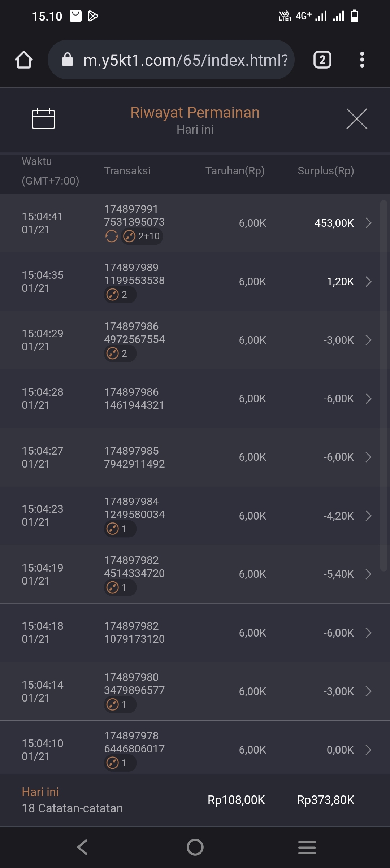
Task: Tap the Android back navigation button
Action: tap(82, 847)
